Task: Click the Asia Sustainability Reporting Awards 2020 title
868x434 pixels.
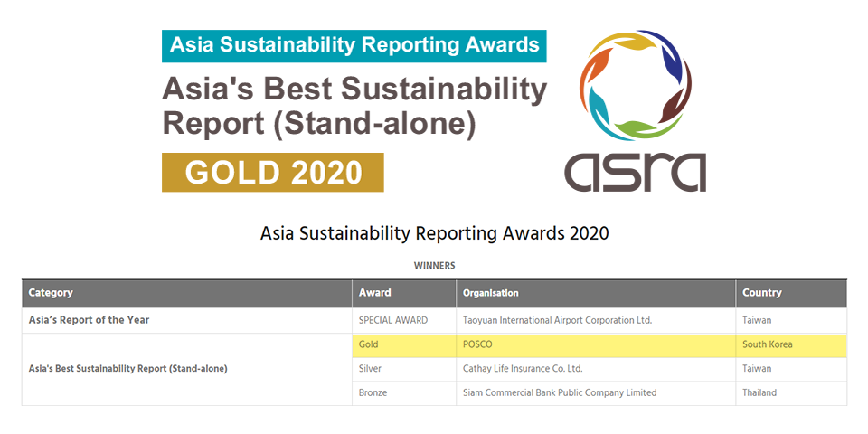Action: [434, 232]
